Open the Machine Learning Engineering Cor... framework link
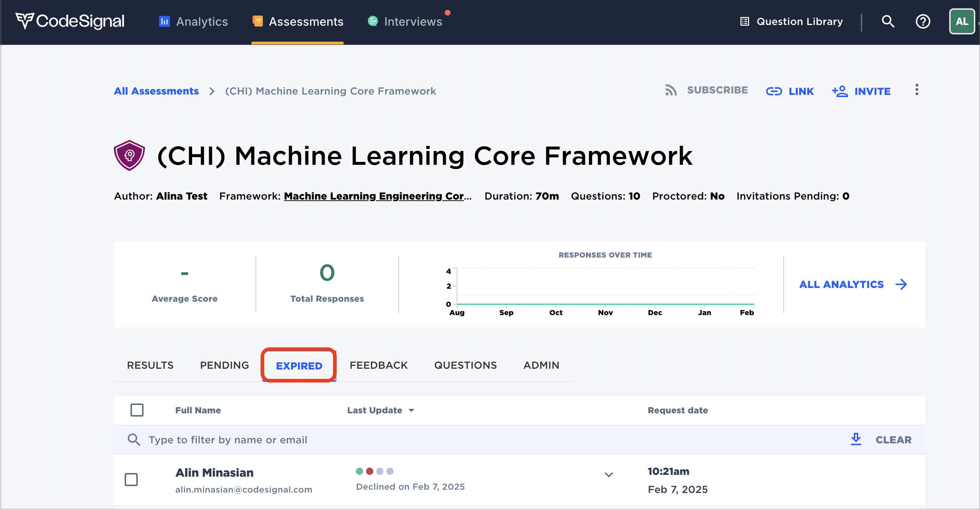This screenshot has height=510, width=980. 377,196
